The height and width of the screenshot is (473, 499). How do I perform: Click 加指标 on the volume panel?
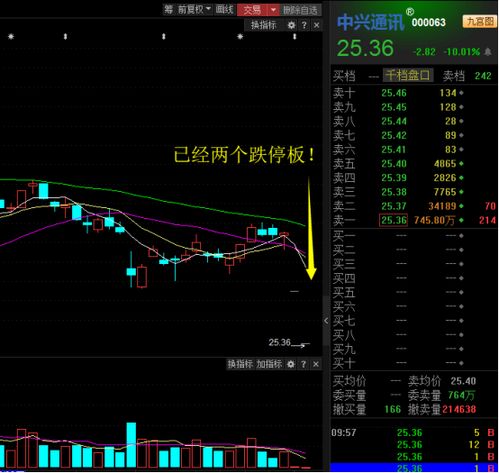(269, 364)
